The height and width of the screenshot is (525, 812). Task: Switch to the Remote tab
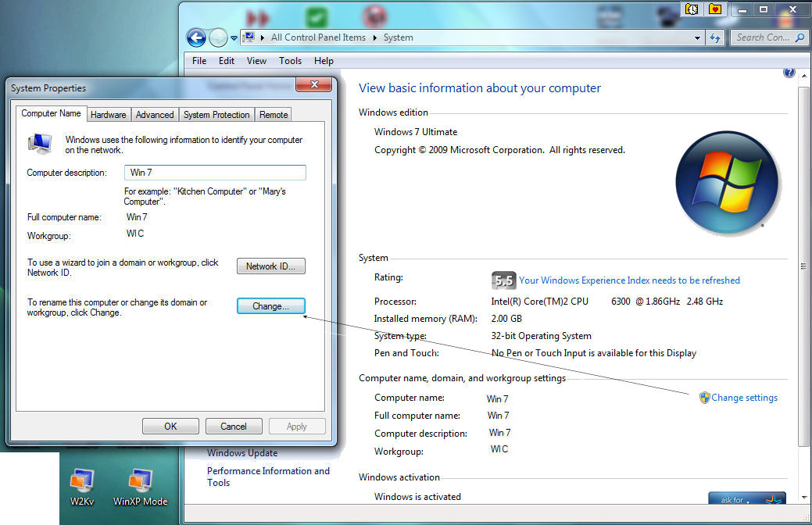coord(274,114)
